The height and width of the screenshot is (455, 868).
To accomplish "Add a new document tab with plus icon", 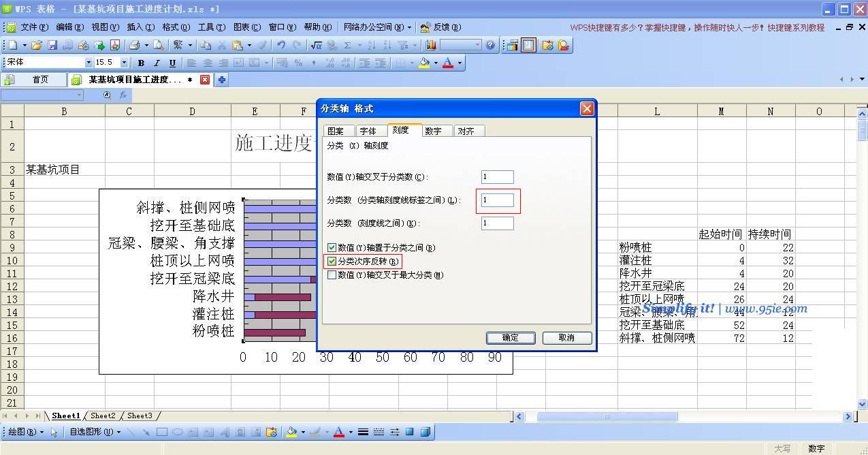I will (x=221, y=80).
